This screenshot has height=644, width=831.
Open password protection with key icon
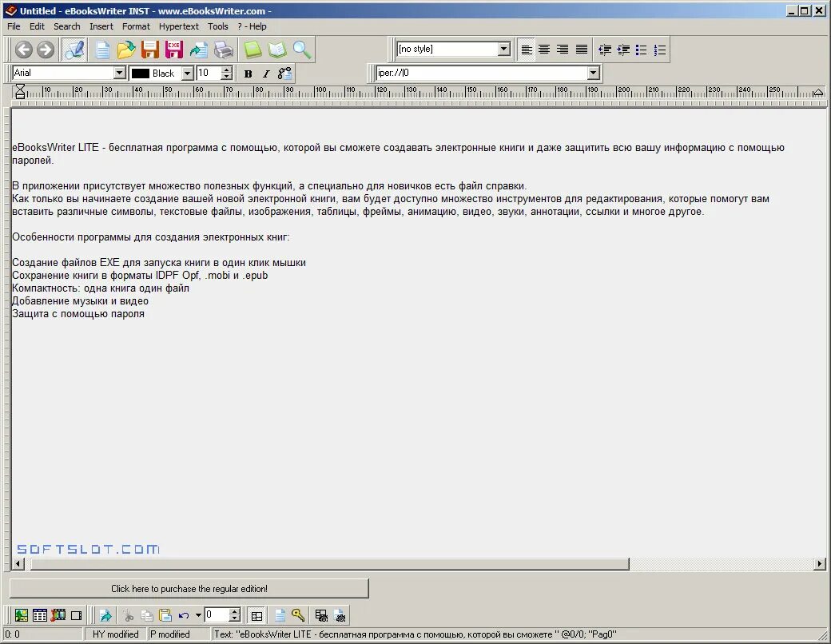click(x=298, y=615)
